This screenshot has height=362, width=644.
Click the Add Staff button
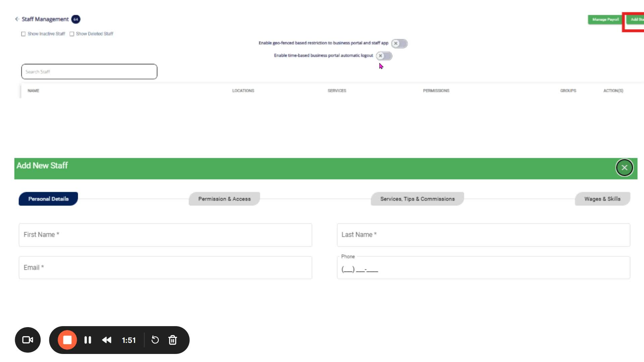636,19
